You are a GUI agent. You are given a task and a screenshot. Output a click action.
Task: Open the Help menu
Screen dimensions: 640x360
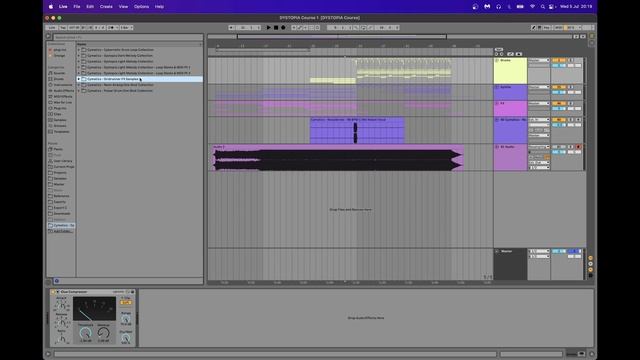(x=159, y=7)
